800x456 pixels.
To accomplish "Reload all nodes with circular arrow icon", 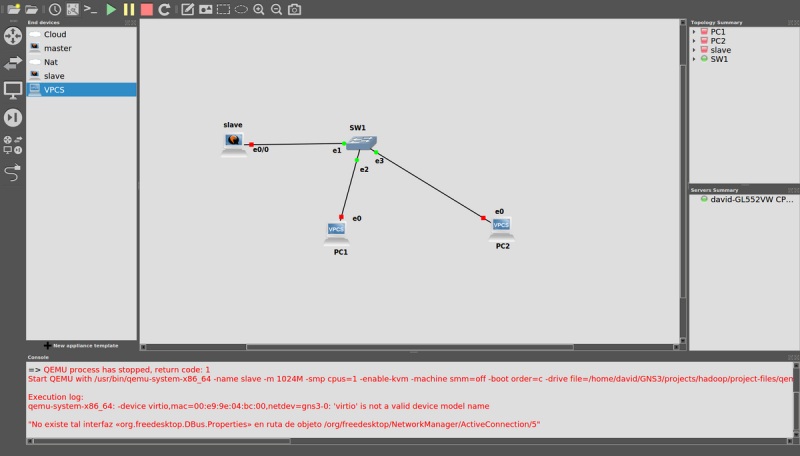I will [164, 9].
